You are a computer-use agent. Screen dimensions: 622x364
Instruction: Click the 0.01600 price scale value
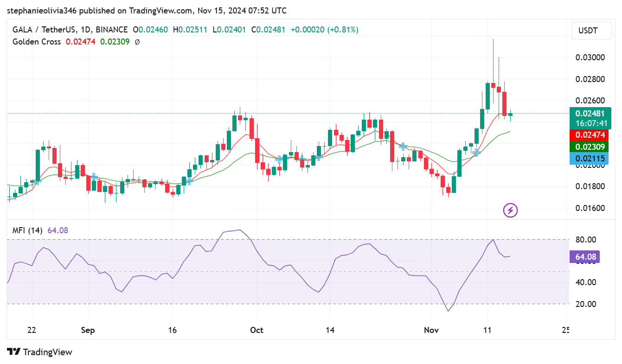[x=590, y=208]
